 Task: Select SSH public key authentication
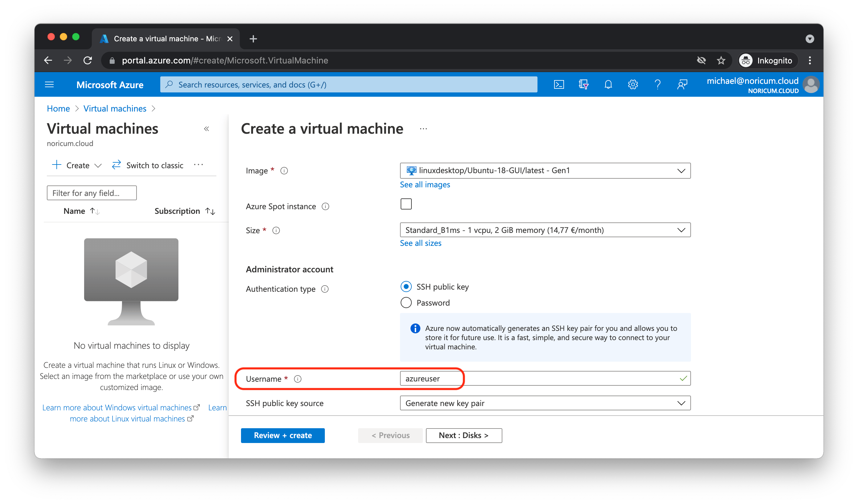click(406, 287)
